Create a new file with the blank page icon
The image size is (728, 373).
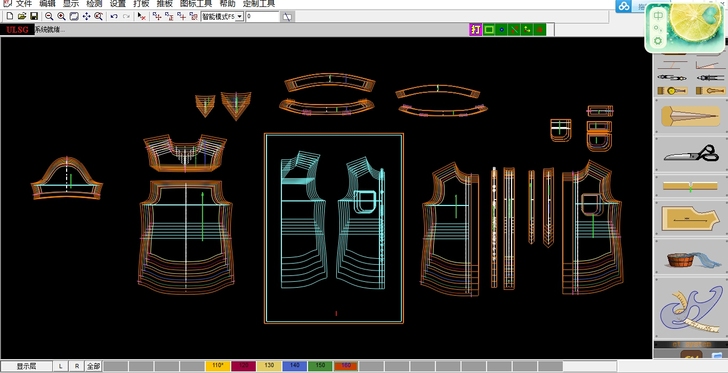click(x=10, y=16)
